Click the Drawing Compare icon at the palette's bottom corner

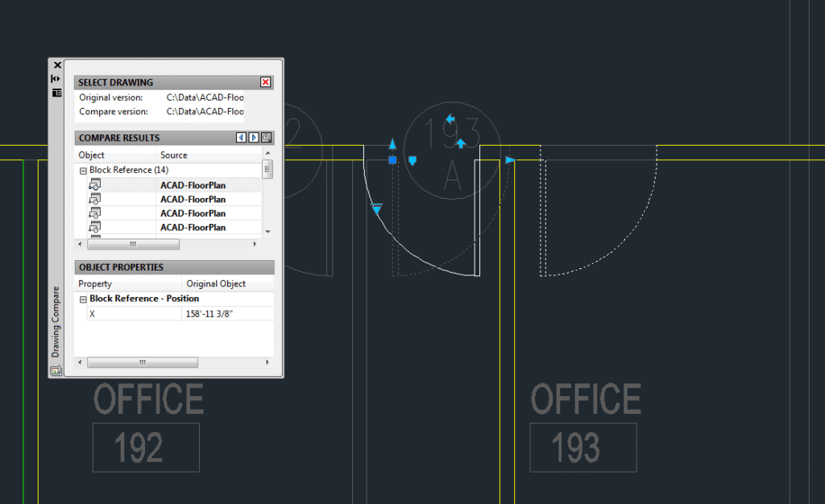pyautogui.click(x=56, y=369)
